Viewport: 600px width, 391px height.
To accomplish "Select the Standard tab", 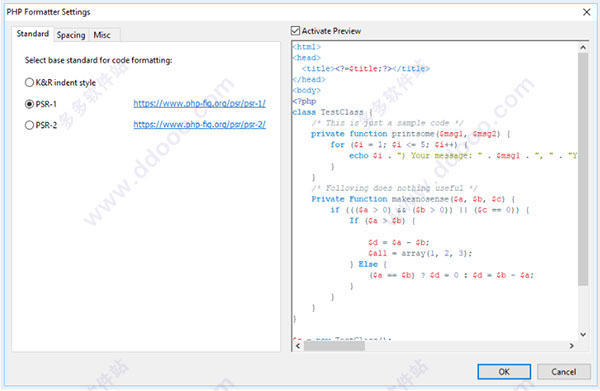I will click(x=33, y=34).
